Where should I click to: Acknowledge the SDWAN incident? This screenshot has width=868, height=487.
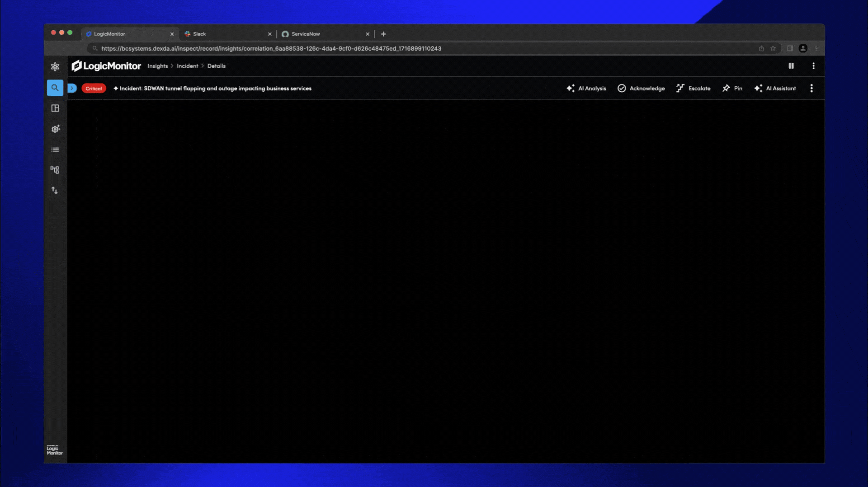(641, 89)
